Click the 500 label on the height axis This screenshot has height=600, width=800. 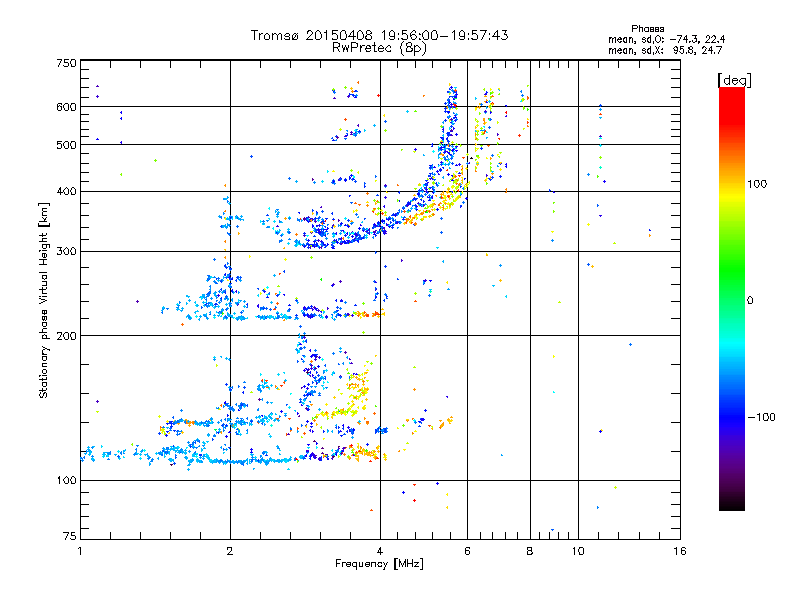[x=66, y=145]
